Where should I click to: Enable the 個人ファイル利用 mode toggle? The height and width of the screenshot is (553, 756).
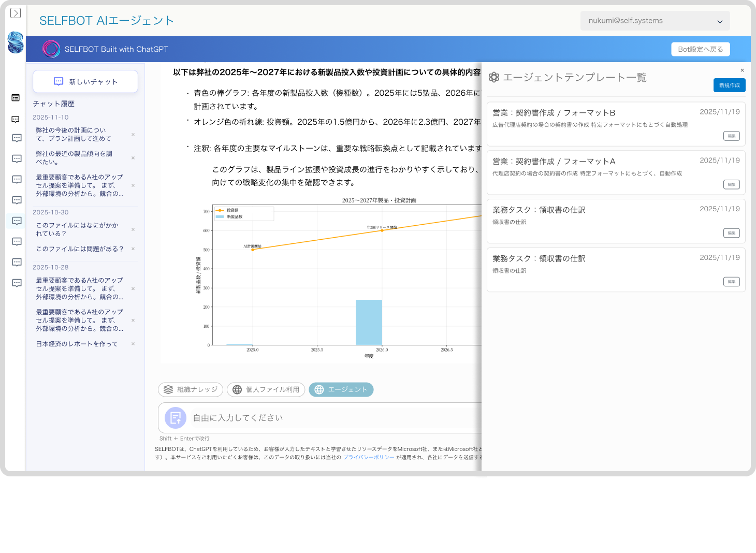(266, 389)
